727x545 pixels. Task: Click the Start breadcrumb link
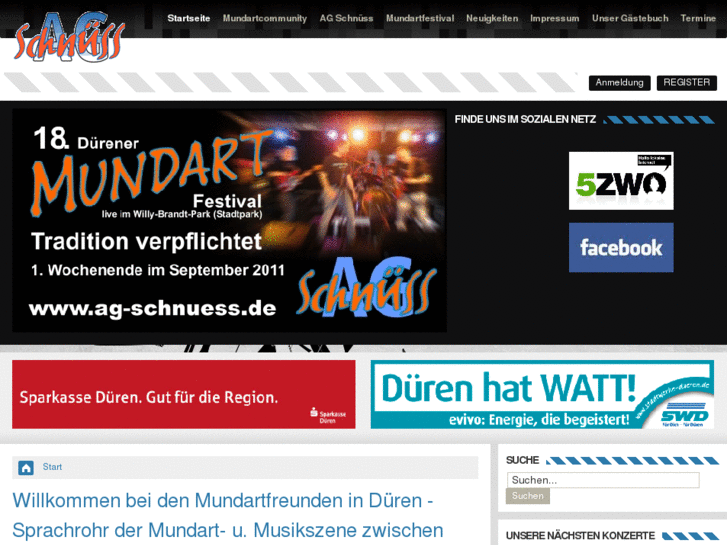52,467
